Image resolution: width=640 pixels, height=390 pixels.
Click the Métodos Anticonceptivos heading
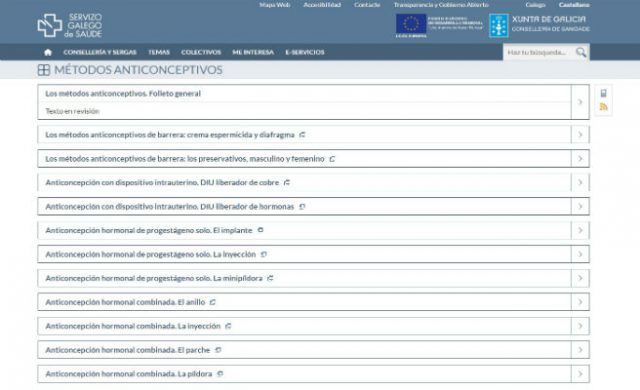(x=138, y=70)
